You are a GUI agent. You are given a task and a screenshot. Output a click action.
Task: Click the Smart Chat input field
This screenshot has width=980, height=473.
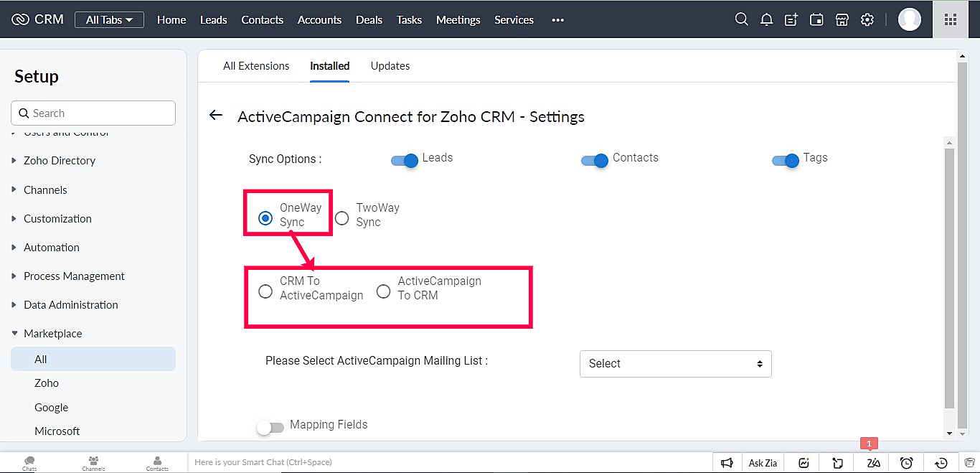[450, 462]
